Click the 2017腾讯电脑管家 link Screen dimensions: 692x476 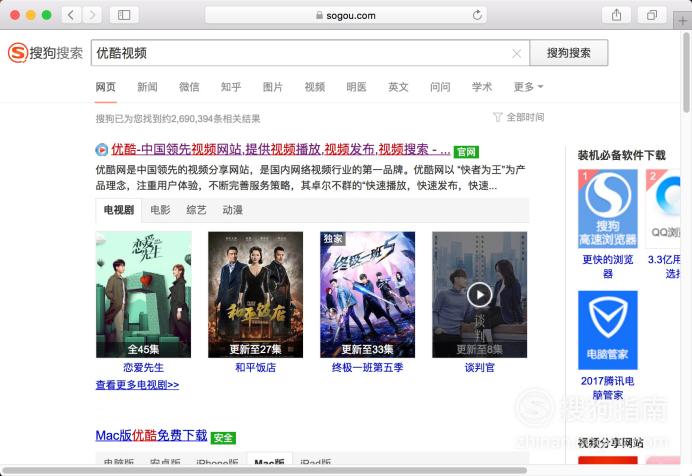point(608,387)
